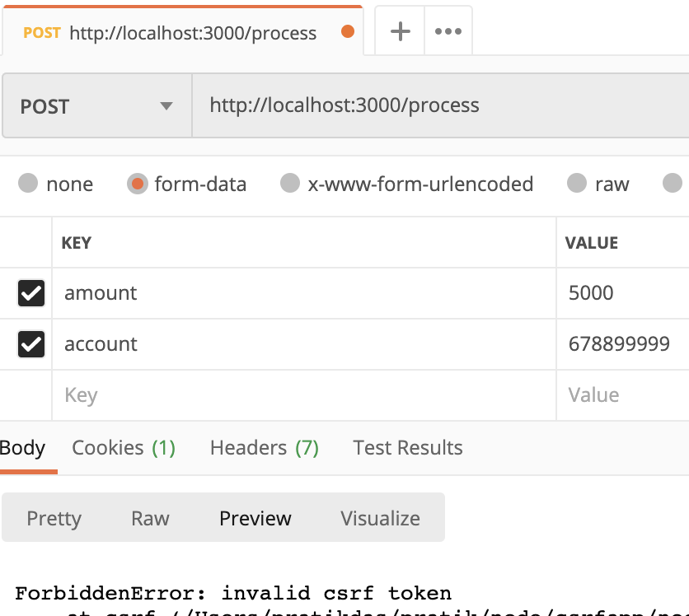
Task: Click the unsaved-changes orange dot on the tab
Action: (348, 31)
